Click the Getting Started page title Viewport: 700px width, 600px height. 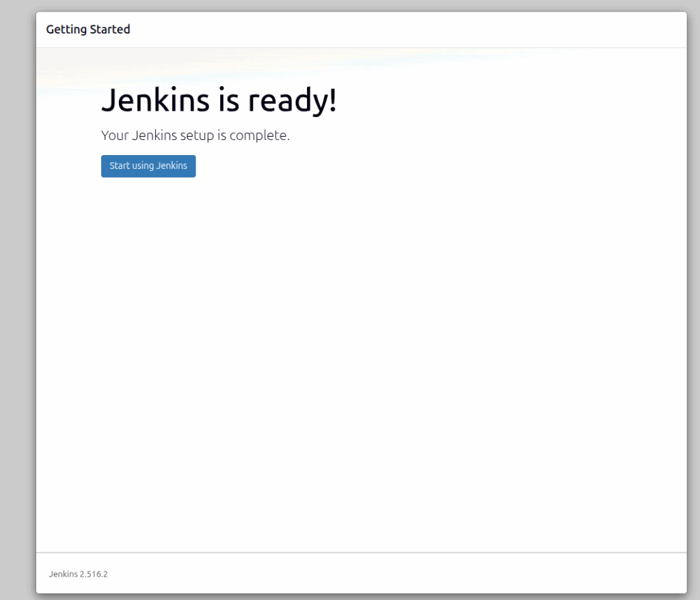click(87, 29)
